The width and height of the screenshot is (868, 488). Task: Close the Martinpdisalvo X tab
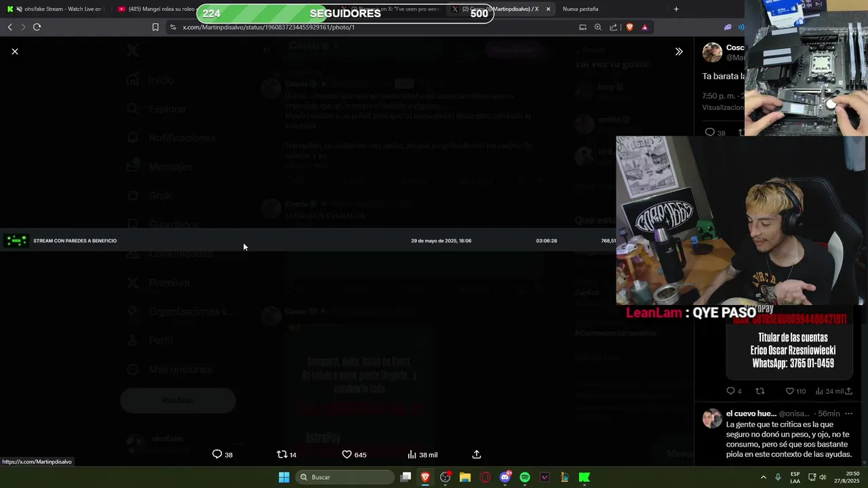(548, 9)
